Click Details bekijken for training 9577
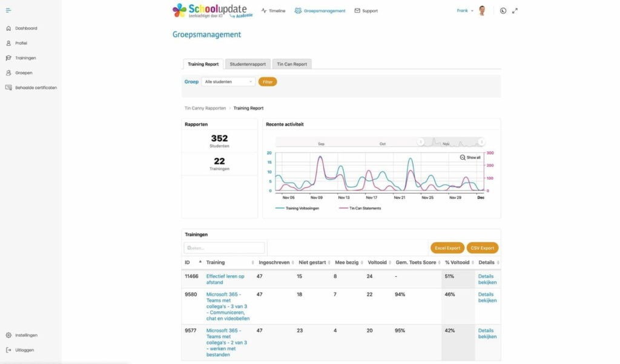The width and height of the screenshot is (620, 364). (x=487, y=334)
